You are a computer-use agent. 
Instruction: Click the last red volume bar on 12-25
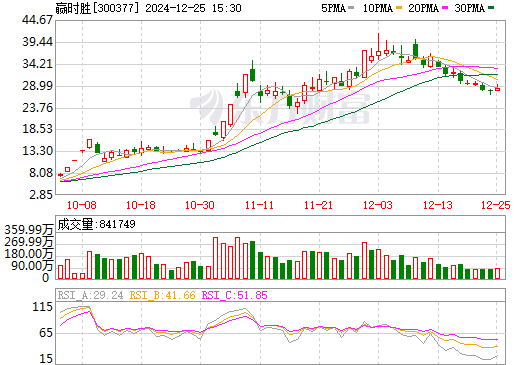pos(497,273)
